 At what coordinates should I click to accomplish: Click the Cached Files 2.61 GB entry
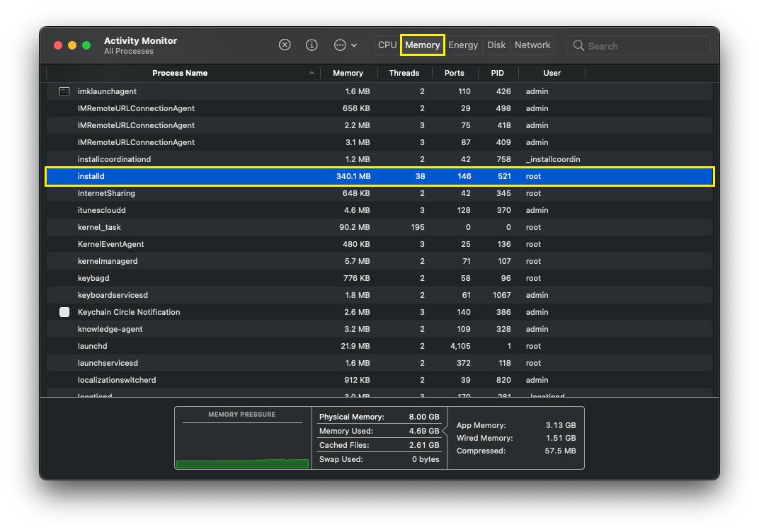[x=379, y=445]
